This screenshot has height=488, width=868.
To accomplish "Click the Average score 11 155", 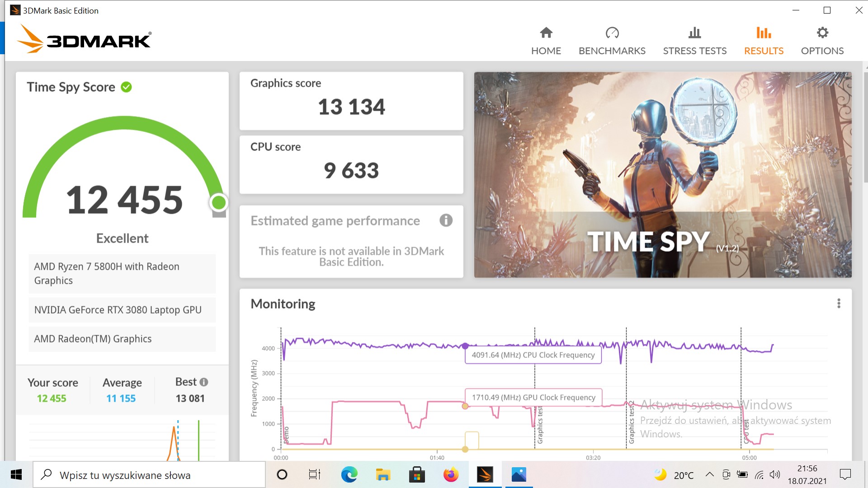I will pos(121,399).
